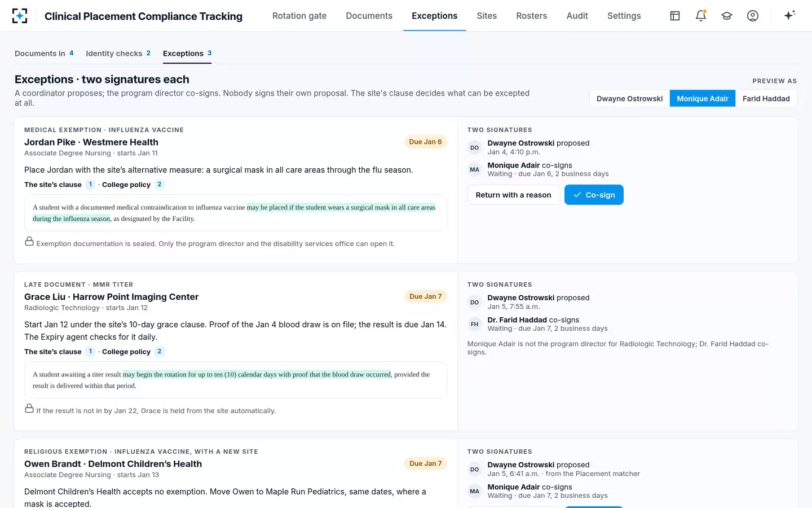Select the Exceptions top navigation tab
This screenshot has width=812, height=508.
(x=435, y=16)
